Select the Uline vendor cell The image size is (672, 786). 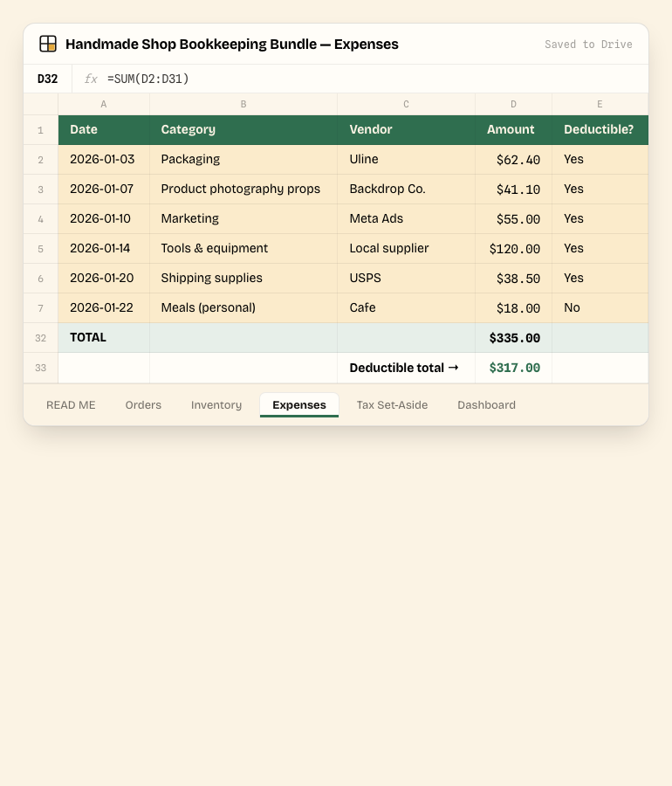click(x=406, y=160)
